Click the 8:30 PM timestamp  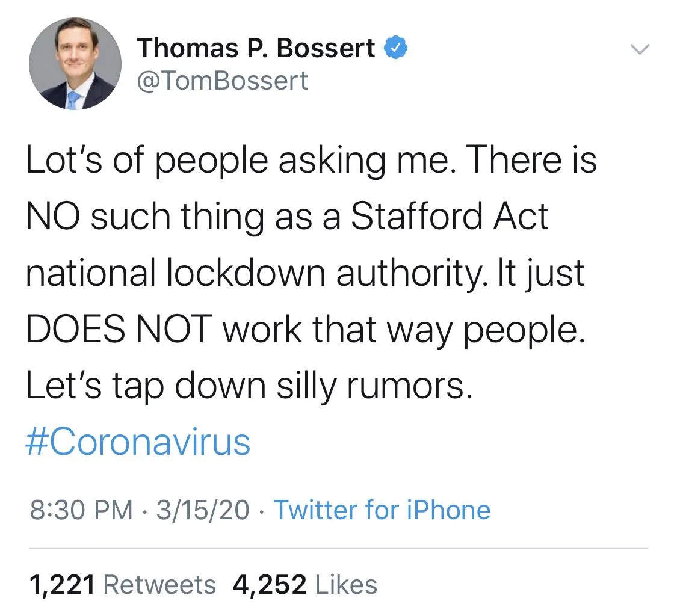point(81,510)
